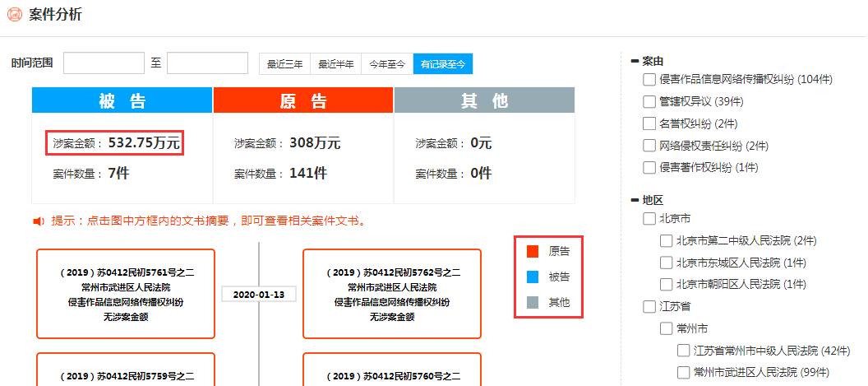Screen dimensions: 868x386
Task: Check 常州市武进区人民法院 (99件)
Action: [x=683, y=372]
